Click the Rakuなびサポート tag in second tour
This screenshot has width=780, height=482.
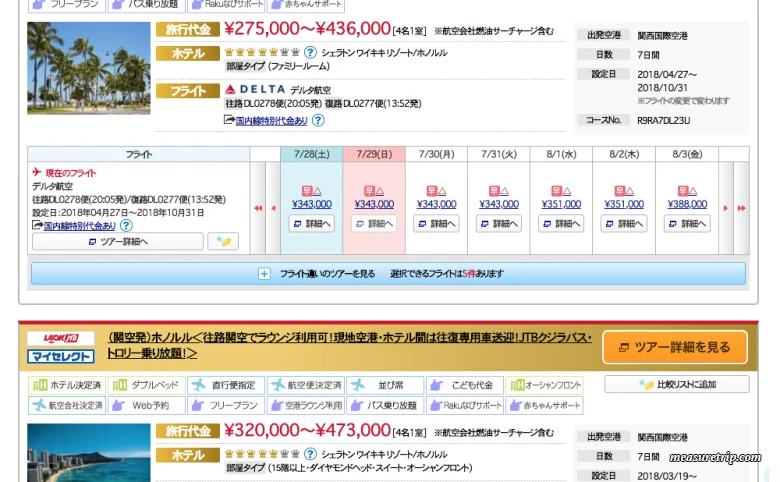tap(465, 405)
